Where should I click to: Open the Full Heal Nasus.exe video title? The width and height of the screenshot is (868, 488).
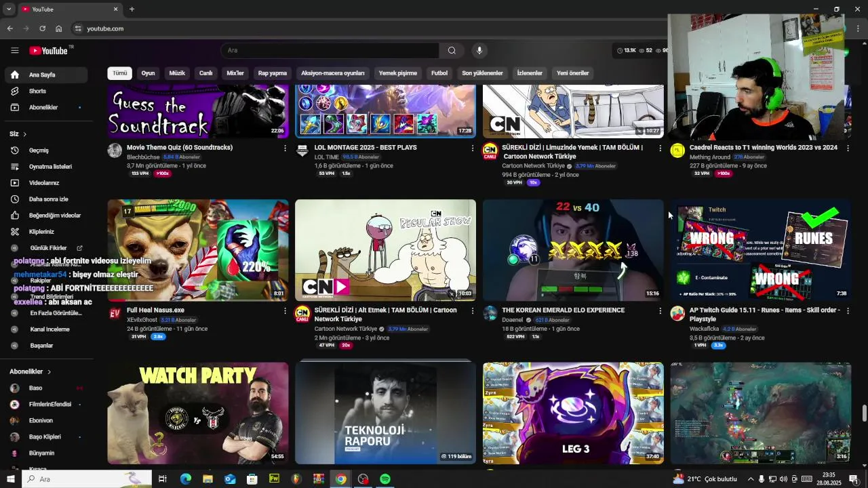coord(155,310)
